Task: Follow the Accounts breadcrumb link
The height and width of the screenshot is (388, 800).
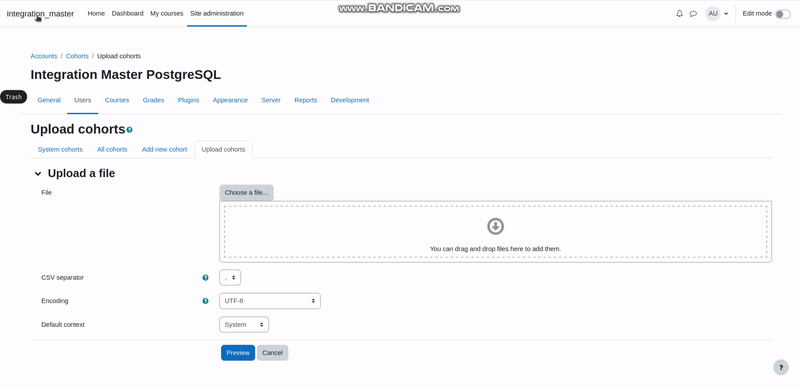Action: coord(44,56)
